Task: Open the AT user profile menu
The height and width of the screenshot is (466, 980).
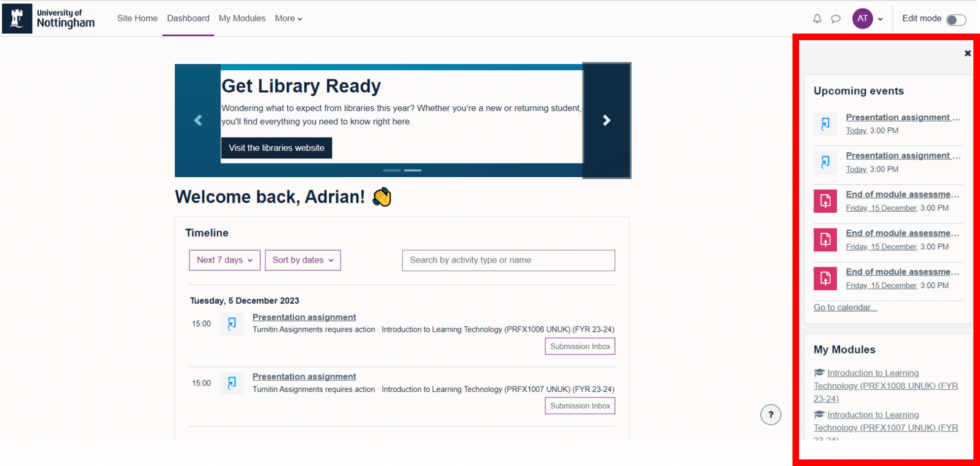Action: 867,19
